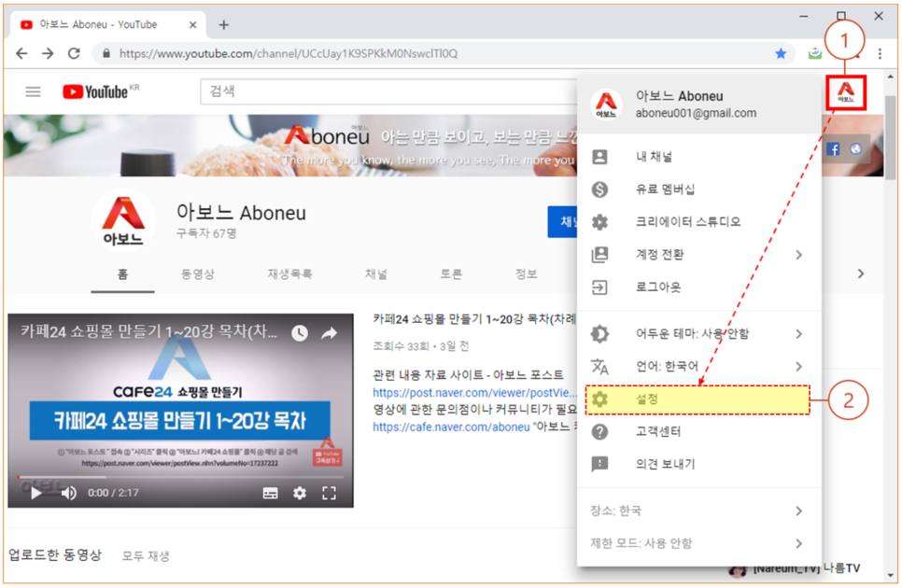The height and width of the screenshot is (588, 902).
Task: Toggle video subtitles button
Action: [x=271, y=493]
